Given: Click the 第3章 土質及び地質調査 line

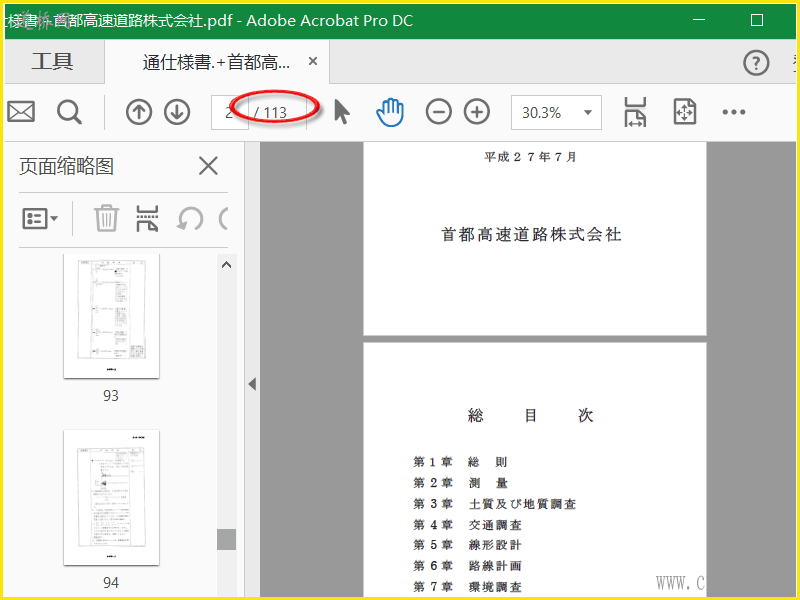Looking at the screenshot, I should 494,504.
